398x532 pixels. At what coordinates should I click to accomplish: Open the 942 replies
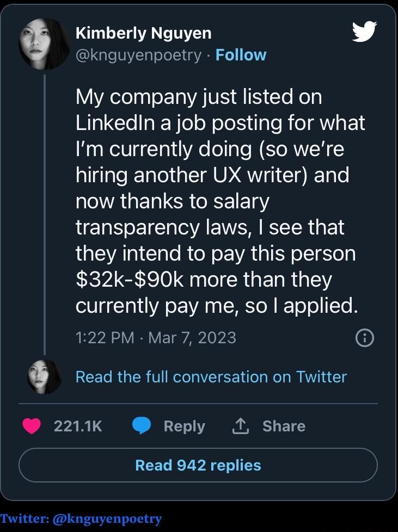(199, 465)
